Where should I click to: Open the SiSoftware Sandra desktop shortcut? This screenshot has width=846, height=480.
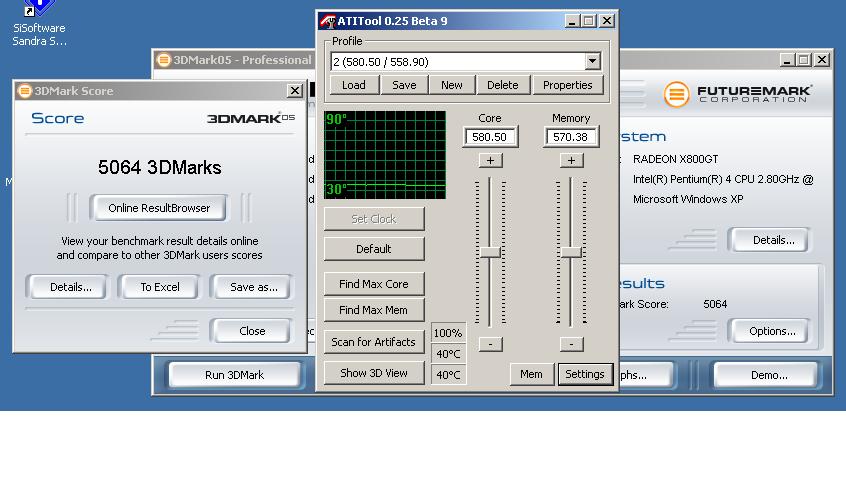click(39, 22)
